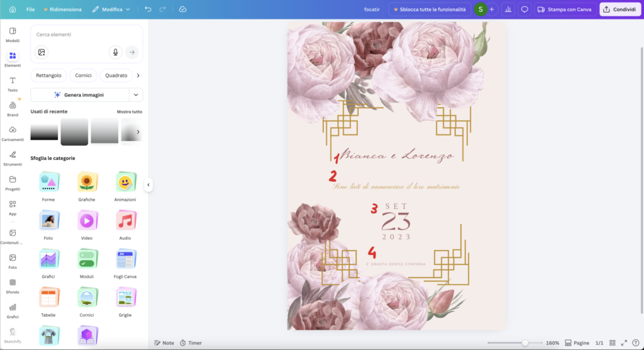
Task: Open the Foto sidebar item
Action: pyautogui.click(x=13, y=261)
